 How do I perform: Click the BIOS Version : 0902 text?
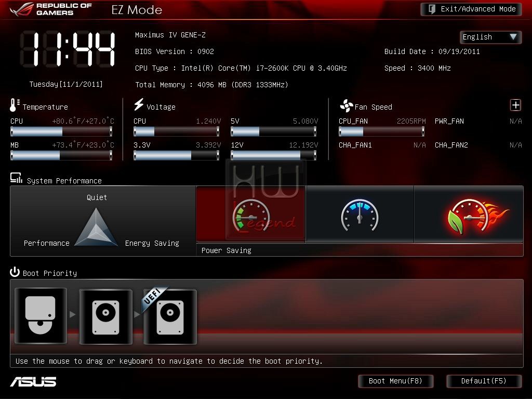[x=175, y=51]
